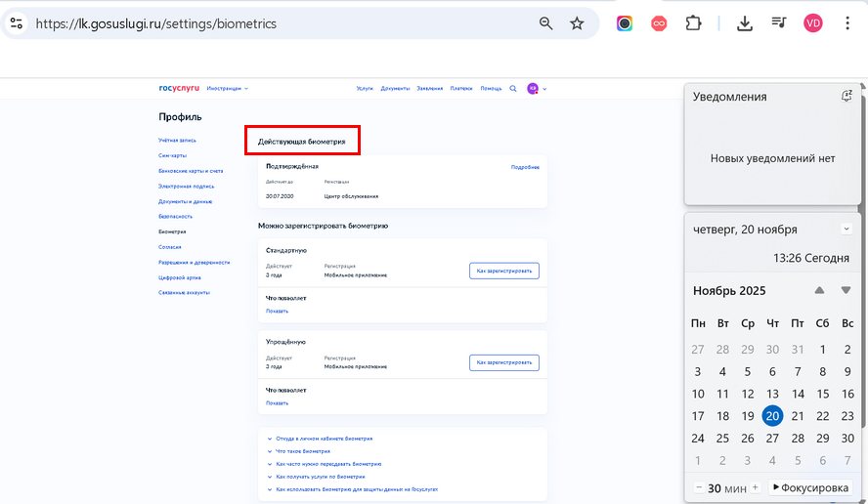
Task: Open the Extensions puzzle-piece menu
Action: point(693,23)
